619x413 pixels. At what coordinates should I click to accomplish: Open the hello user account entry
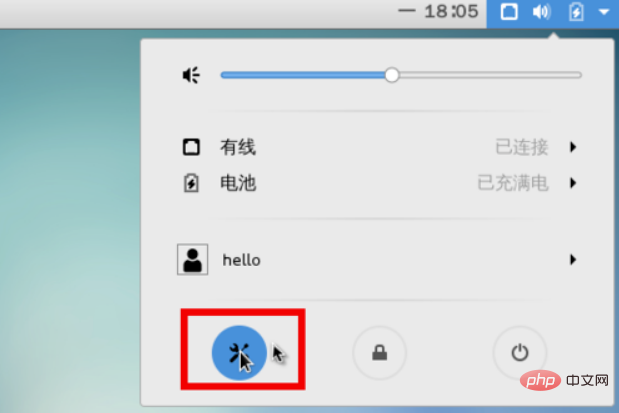coord(379,259)
